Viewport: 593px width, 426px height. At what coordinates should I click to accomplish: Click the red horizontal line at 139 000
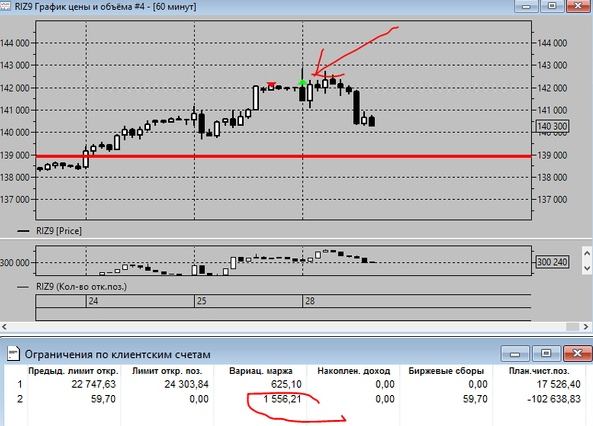tap(284, 156)
